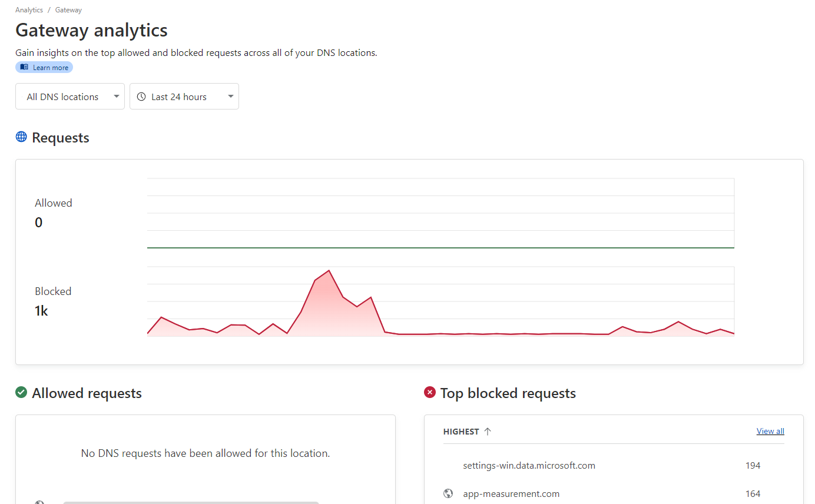Viewport: 815px width, 504px height.
Task: Select the app-measurement.com row
Action: (614, 493)
